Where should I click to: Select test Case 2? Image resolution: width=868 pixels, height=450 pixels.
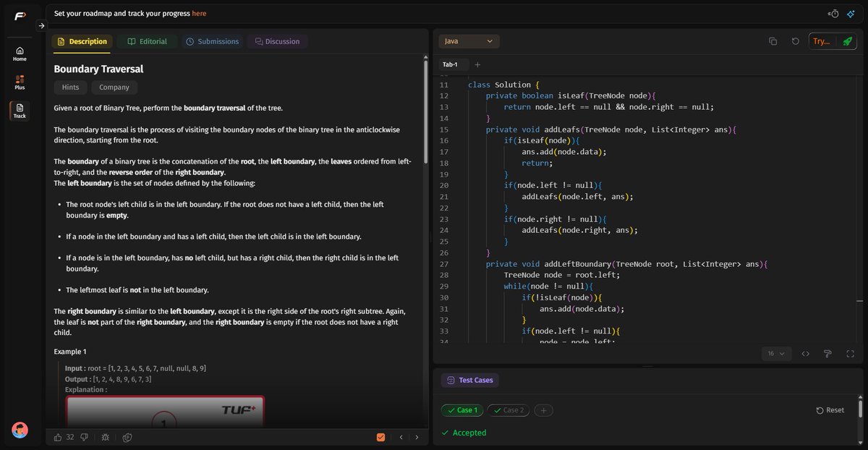508,410
